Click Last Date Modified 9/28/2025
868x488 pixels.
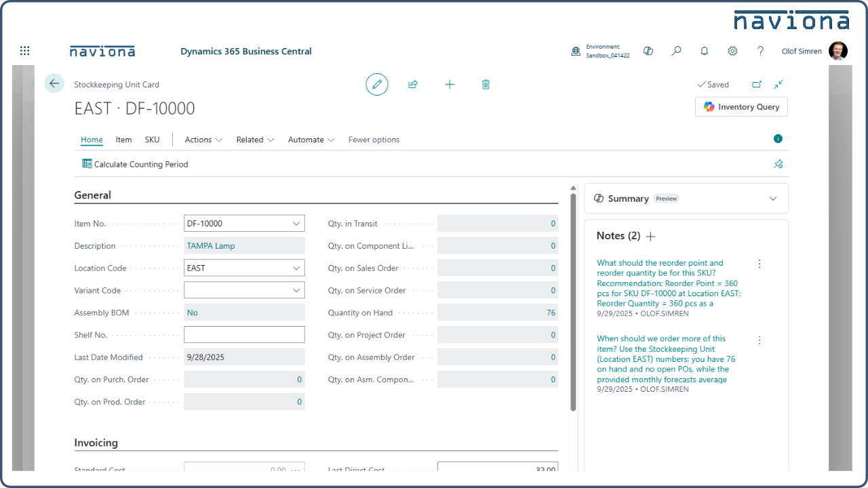click(244, 357)
